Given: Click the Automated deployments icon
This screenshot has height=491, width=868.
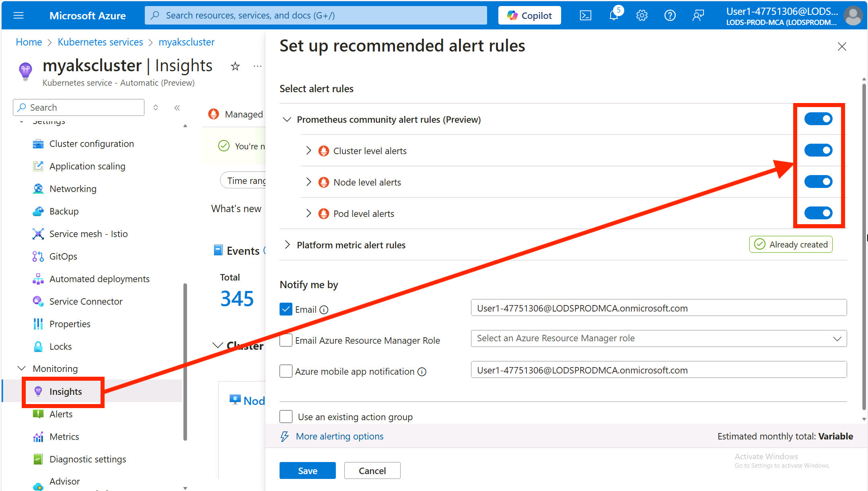Looking at the screenshot, I should click(38, 279).
